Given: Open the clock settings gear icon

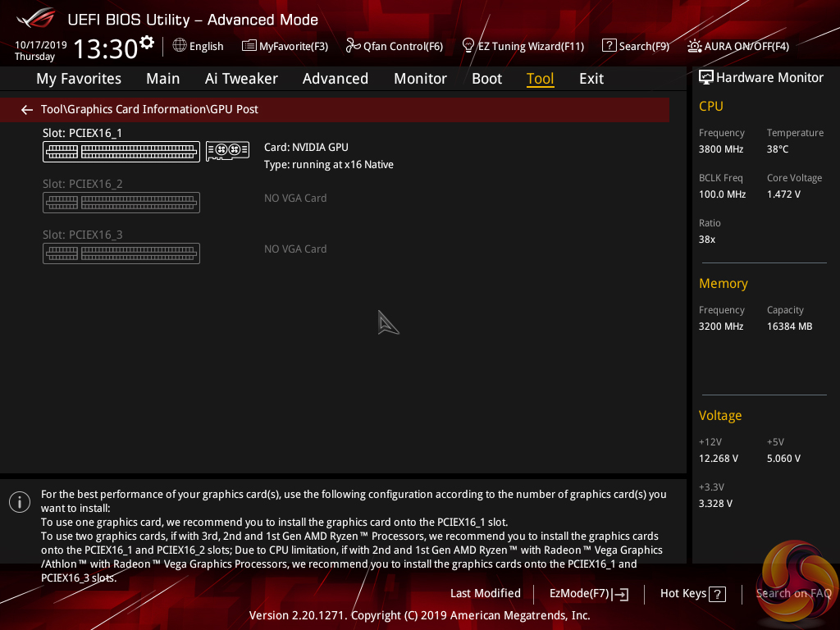Looking at the screenshot, I should (147, 43).
